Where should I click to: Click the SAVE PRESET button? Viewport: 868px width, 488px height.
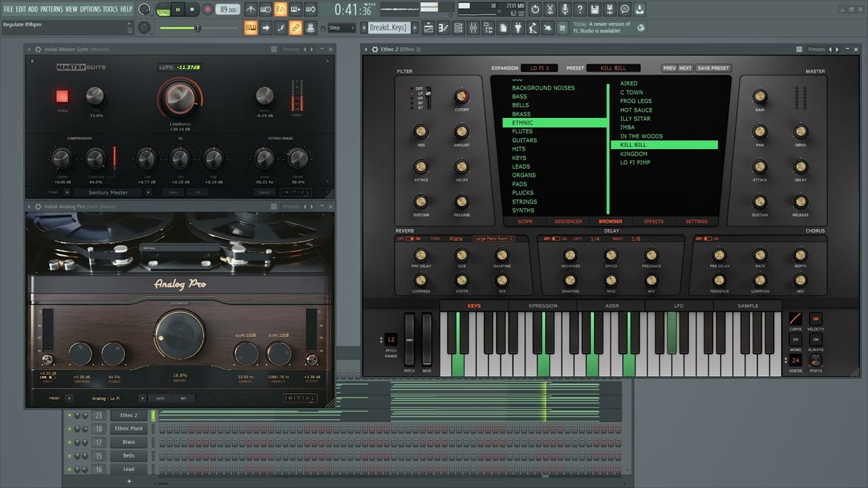(x=713, y=68)
